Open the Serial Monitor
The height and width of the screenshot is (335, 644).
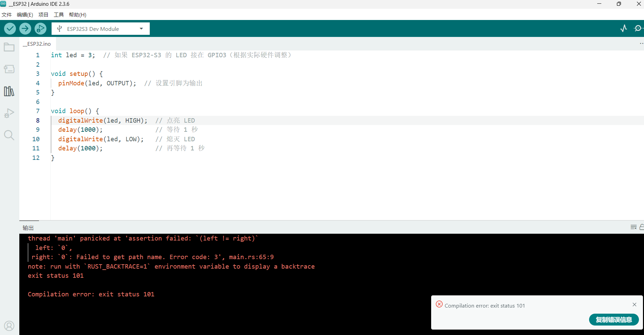(638, 28)
